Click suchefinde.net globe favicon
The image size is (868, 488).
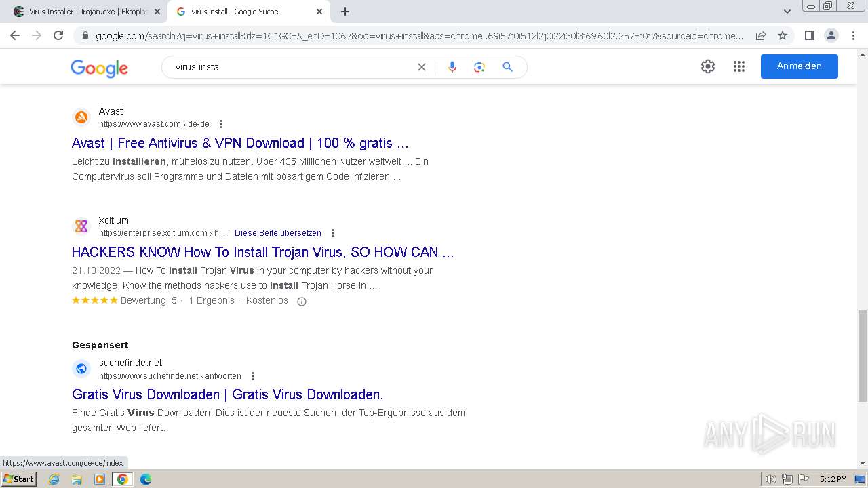coord(81,369)
